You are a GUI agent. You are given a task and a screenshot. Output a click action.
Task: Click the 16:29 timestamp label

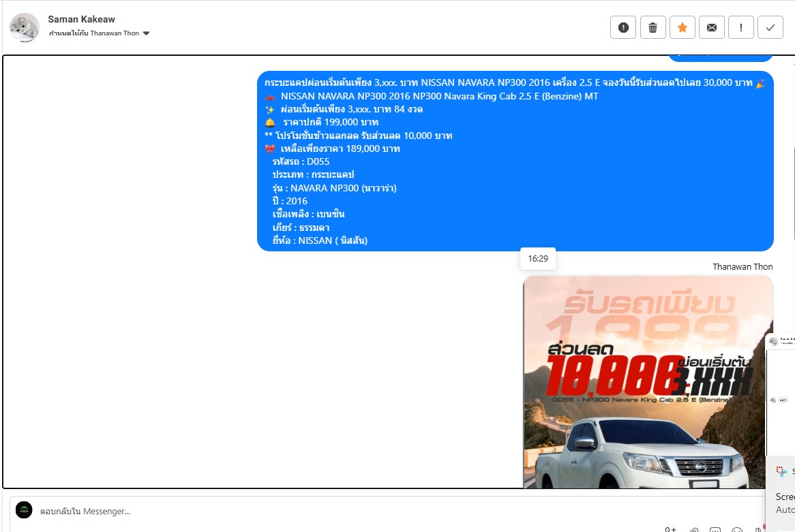pyautogui.click(x=538, y=258)
